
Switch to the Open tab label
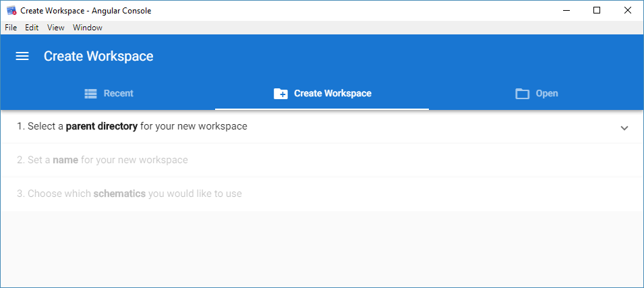(x=547, y=93)
